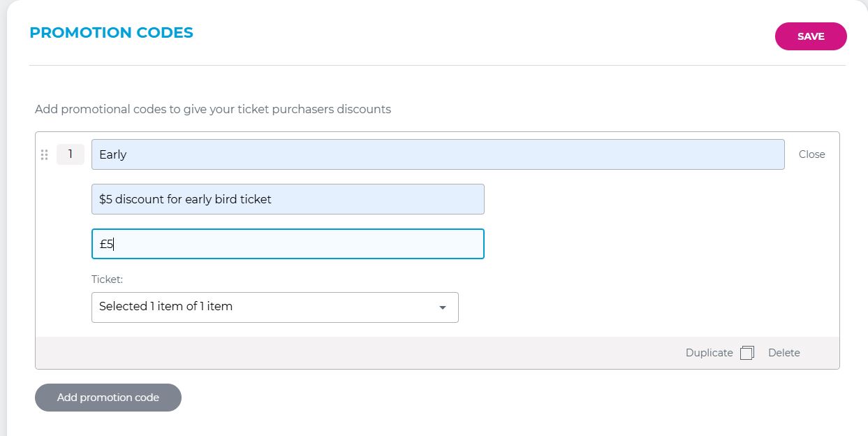This screenshot has height=436, width=868.
Task: Click the 'Add promotional codes' instruction text
Action: (213, 109)
